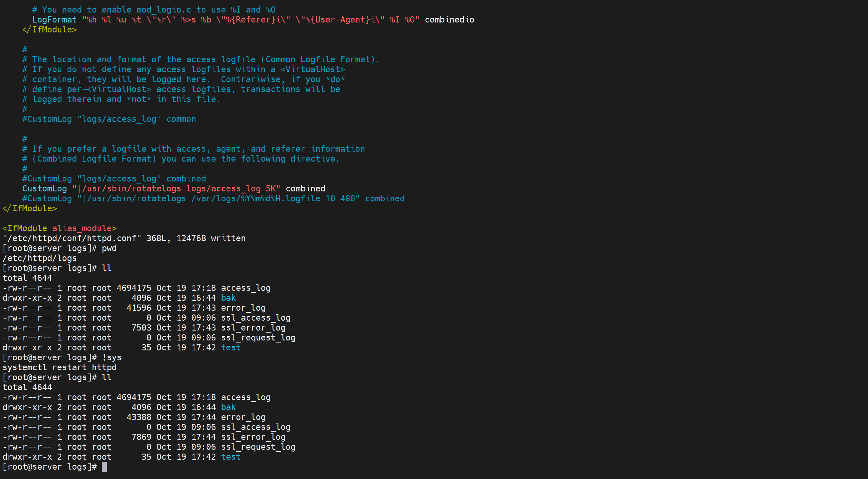The image size is (868, 479).
Task: Click 'ssl_error_log' filename in first listing
Action: 253,328
